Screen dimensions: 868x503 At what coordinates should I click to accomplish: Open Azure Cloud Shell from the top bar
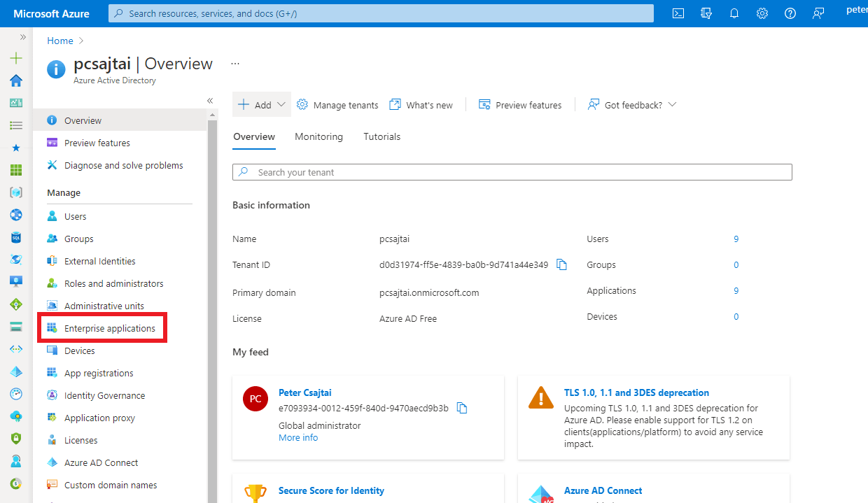click(x=678, y=13)
